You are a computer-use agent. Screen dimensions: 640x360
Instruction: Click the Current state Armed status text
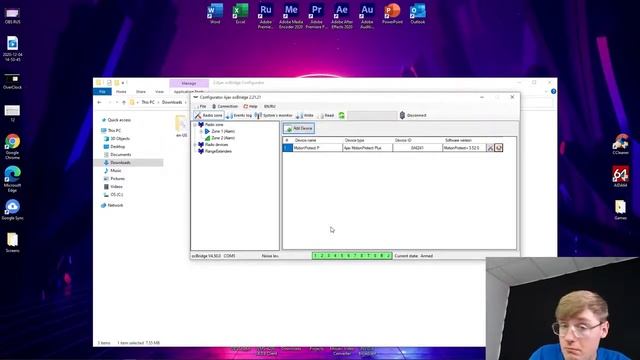[x=414, y=256]
